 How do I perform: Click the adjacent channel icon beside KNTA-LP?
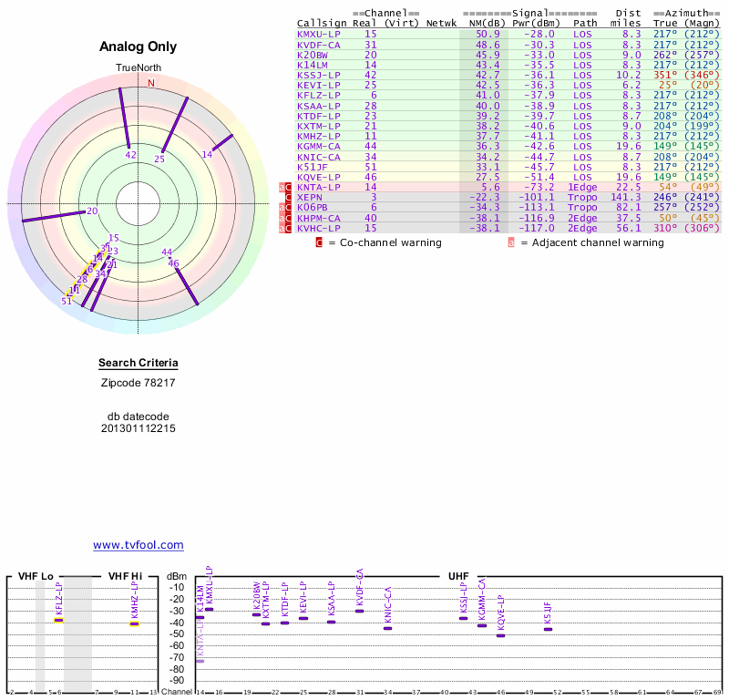tap(282, 187)
